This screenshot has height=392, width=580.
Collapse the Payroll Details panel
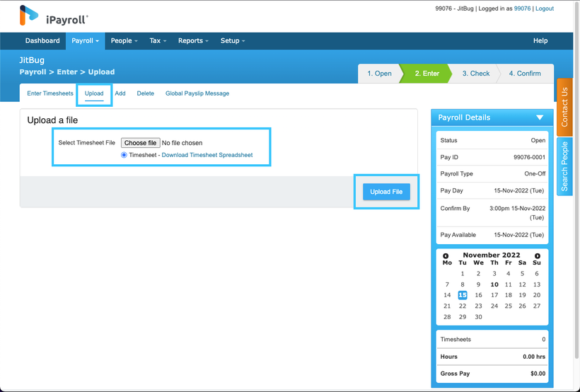[x=540, y=117]
